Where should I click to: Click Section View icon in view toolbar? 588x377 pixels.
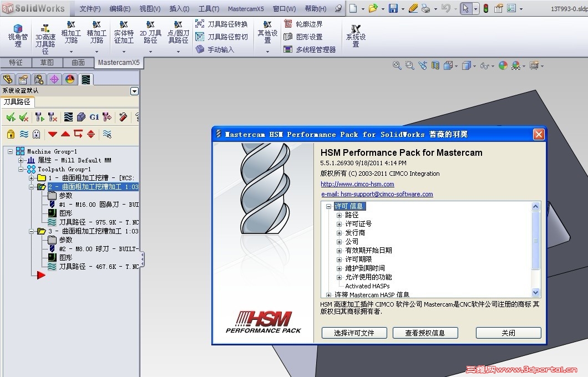pyautogui.click(x=435, y=65)
